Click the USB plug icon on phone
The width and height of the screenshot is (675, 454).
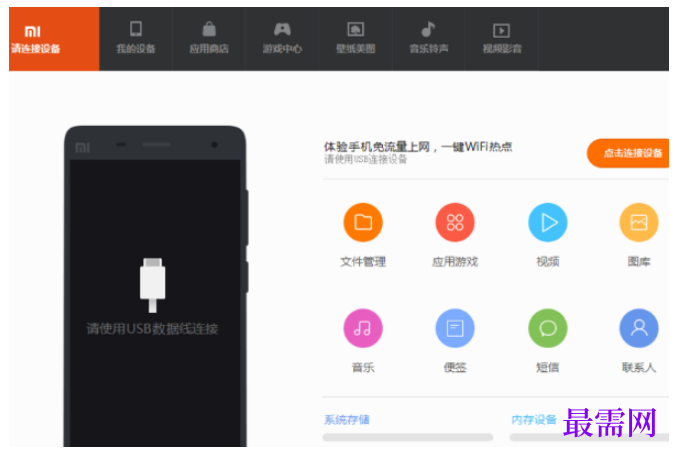click(x=152, y=285)
